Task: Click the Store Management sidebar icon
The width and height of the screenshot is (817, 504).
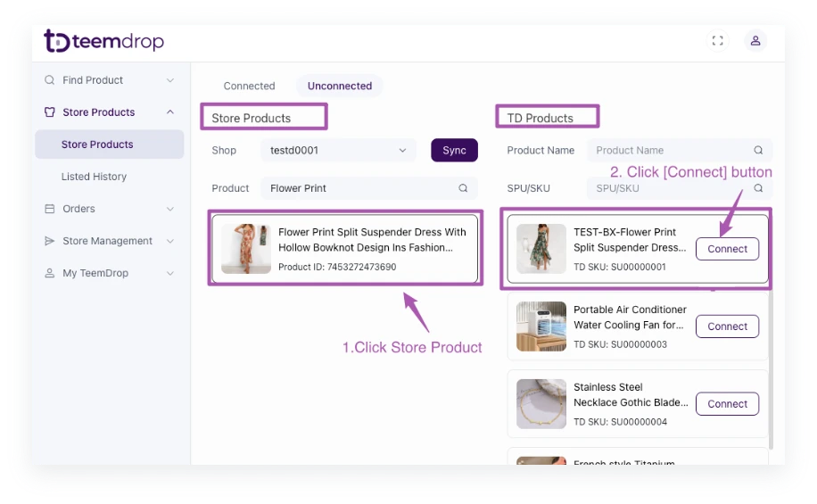Action: (50, 241)
